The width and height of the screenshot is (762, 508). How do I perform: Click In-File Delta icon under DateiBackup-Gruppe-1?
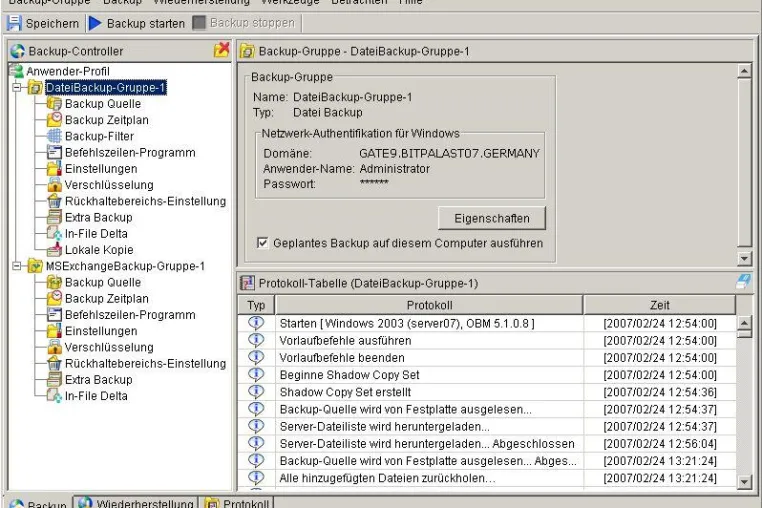coord(54,233)
